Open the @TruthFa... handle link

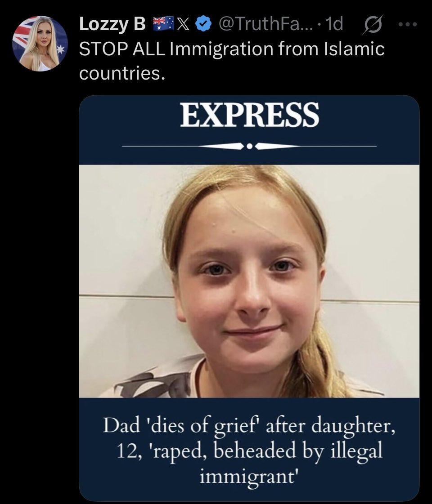(265, 24)
